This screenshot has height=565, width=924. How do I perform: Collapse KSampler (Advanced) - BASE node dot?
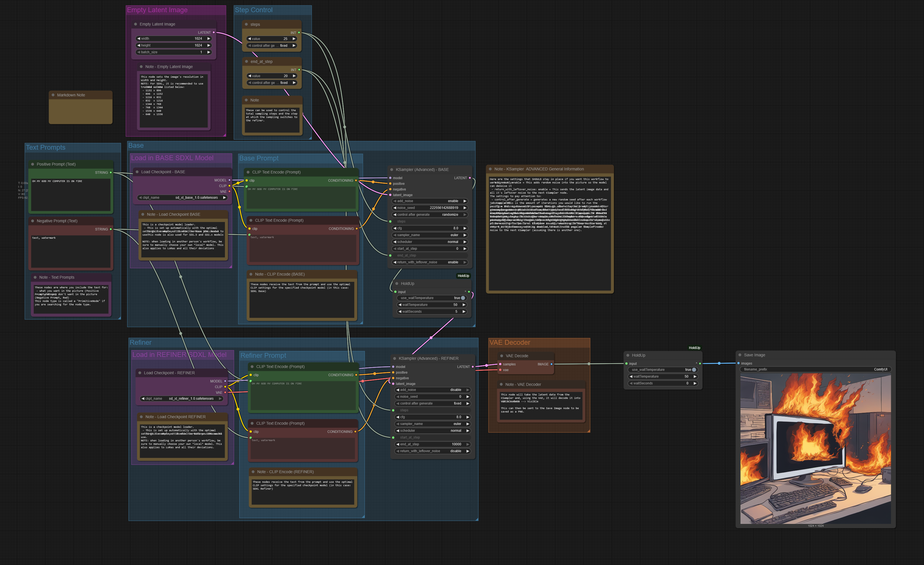391,169
